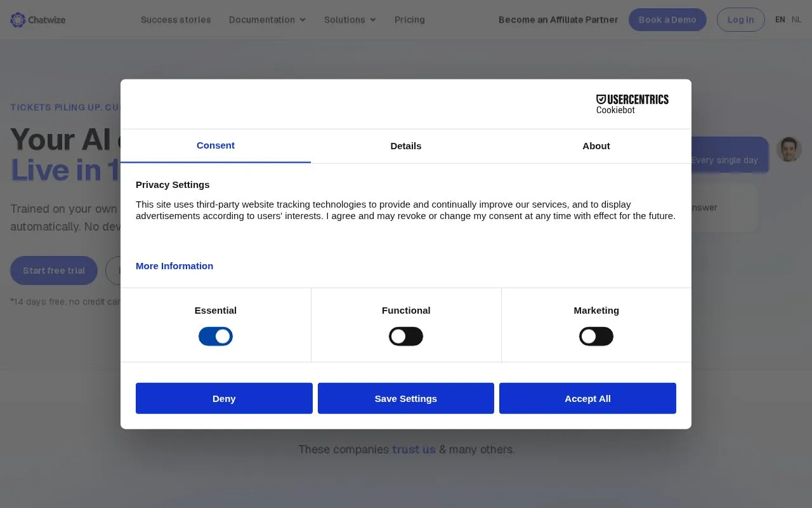Image resolution: width=812 pixels, height=508 pixels.
Task: Click Become an Affiliate Partner link
Action: point(558,20)
